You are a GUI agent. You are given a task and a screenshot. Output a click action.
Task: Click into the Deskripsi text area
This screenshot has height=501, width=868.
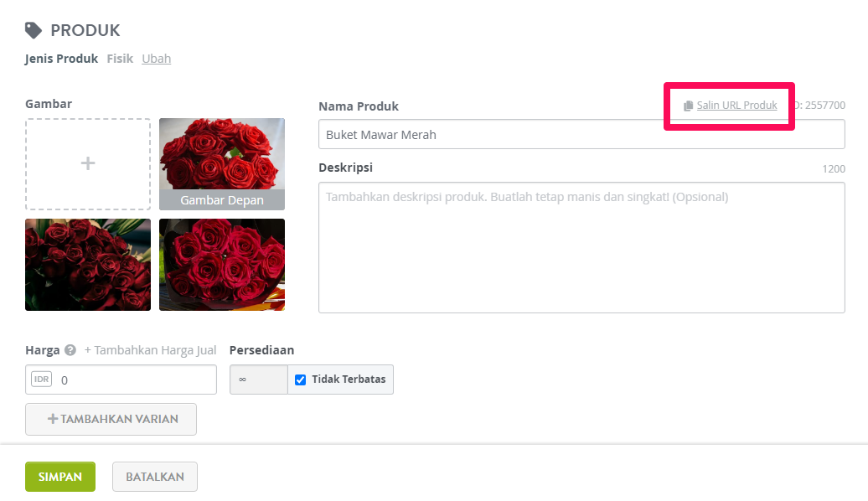pos(581,247)
